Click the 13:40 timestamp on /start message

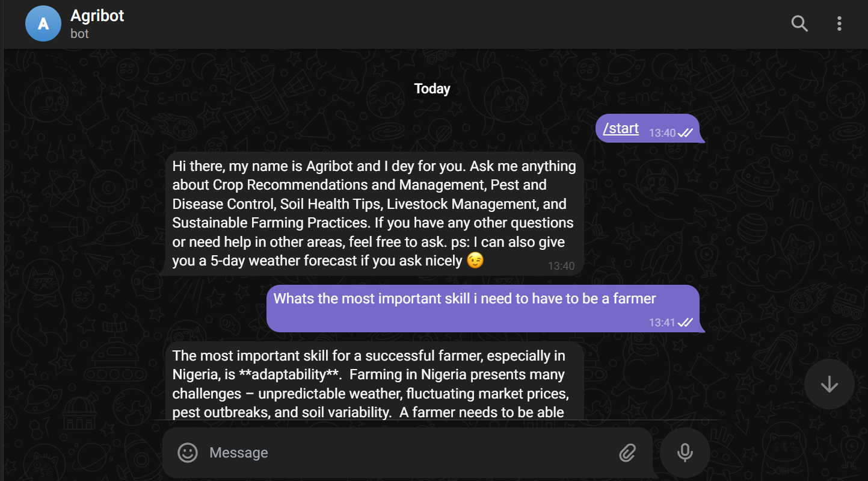pos(662,133)
